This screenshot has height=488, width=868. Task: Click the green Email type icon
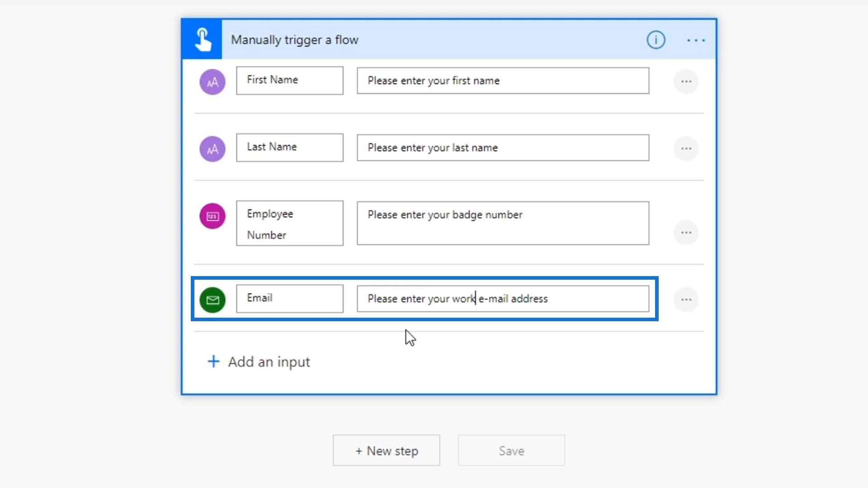point(212,300)
